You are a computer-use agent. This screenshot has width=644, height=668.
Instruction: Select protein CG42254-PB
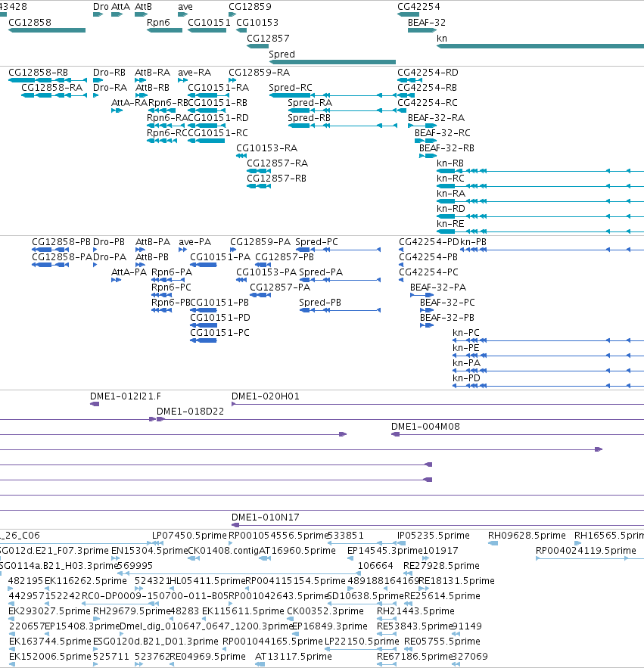(x=401, y=265)
